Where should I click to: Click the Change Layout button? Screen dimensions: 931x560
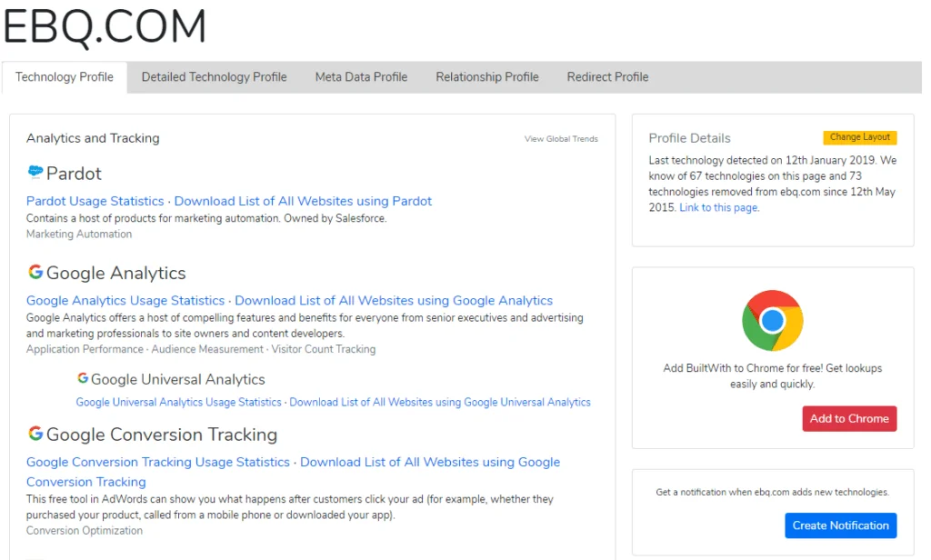click(860, 137)
